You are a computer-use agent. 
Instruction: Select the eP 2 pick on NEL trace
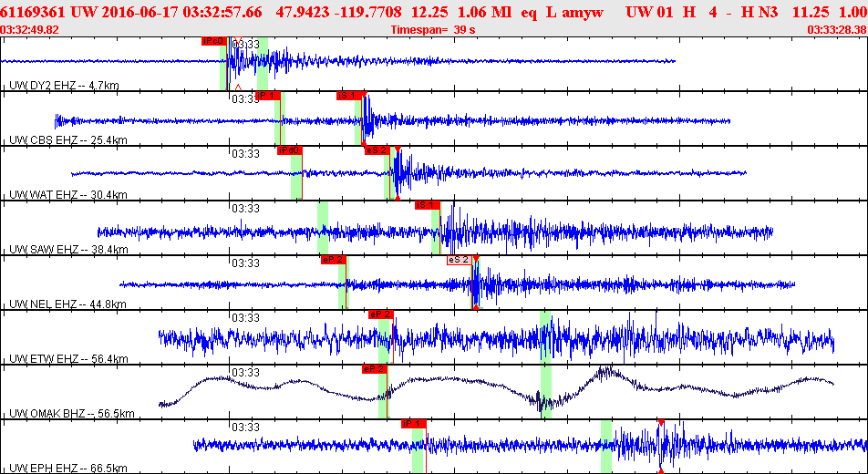coord(333,260)
